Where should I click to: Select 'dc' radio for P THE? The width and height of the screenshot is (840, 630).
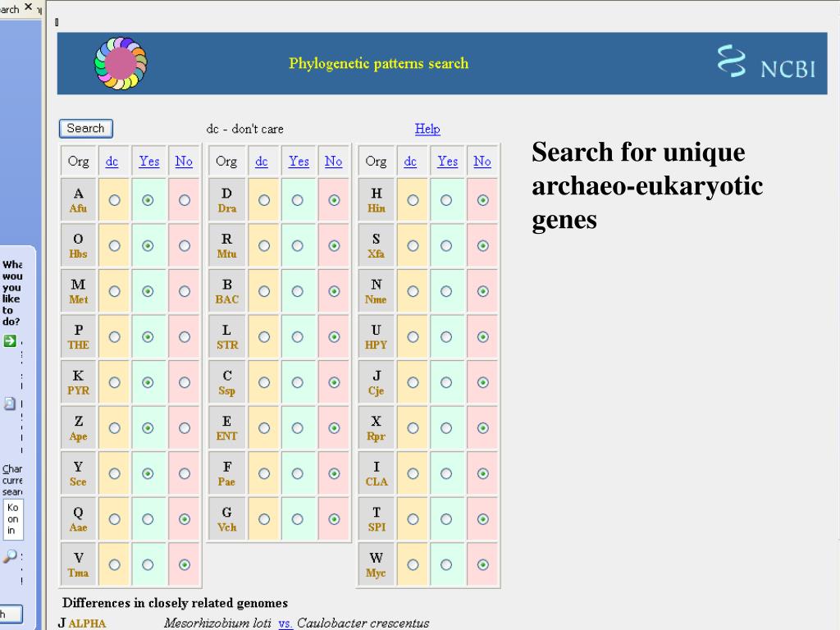[x=114, y=337]
